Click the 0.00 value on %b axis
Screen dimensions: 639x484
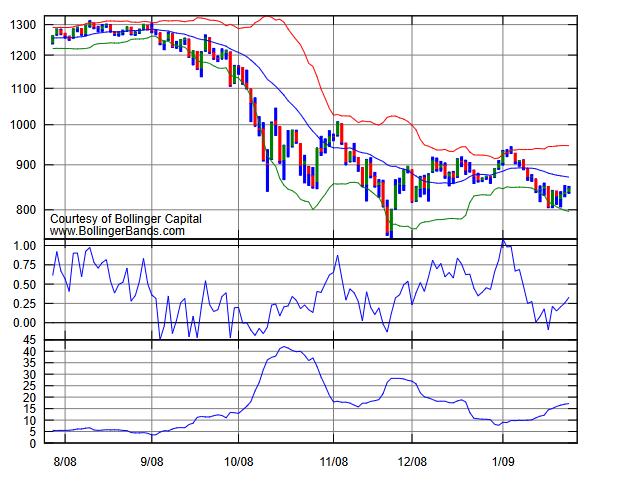[x=25, y=323]
